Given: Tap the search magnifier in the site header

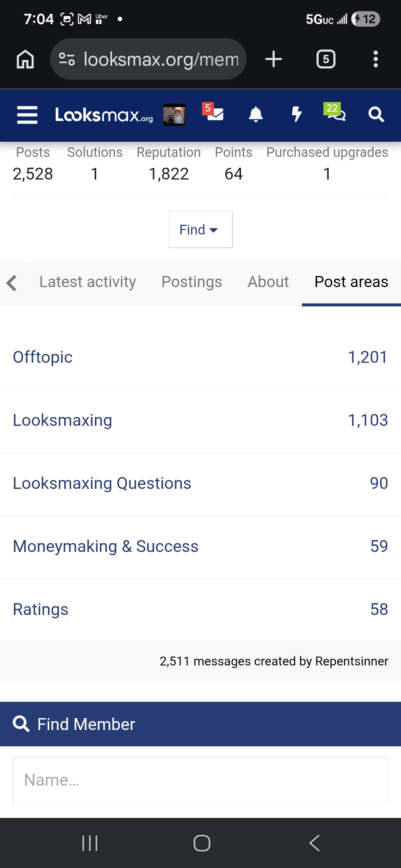Looking at the screenshot, I should [376, 114].
